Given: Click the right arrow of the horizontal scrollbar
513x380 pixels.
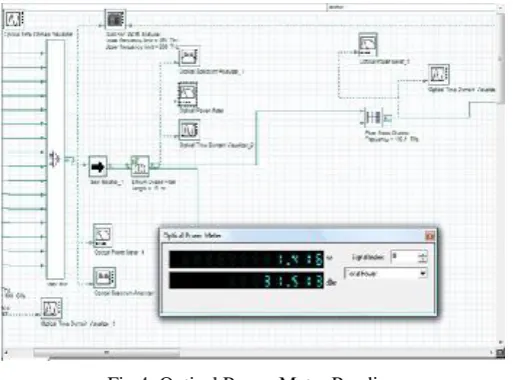Looking at the screenshot, I should coord(491,353).
